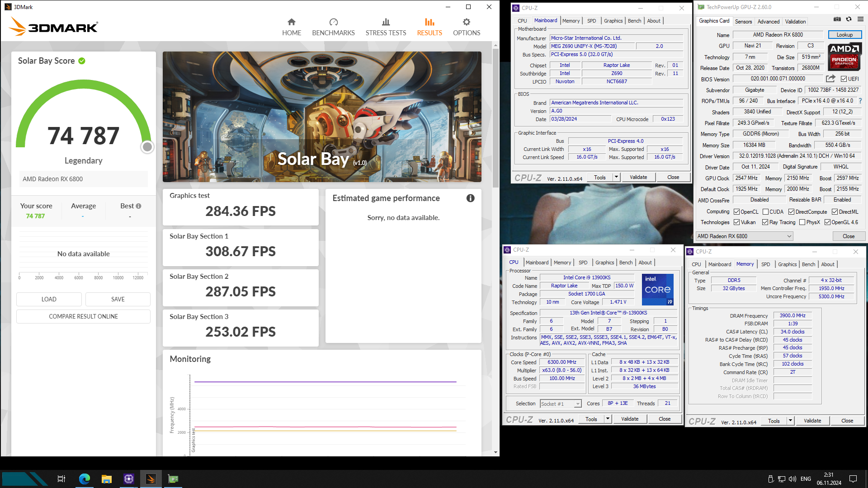Switch to Sensors tab in GPU-Z
The height and width of the screenshot is (488, 868).
(x=743, y=21)
